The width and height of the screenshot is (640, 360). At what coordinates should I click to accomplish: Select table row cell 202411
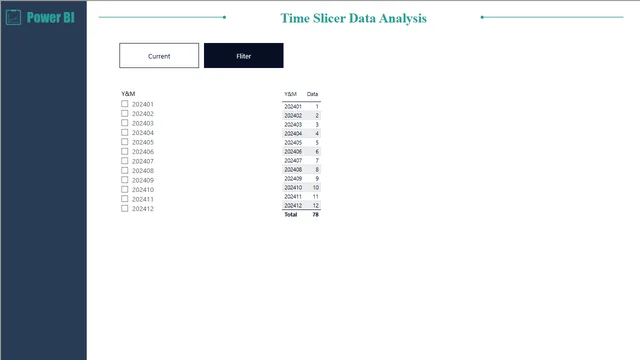pyautogui.click(x=293, y=196)
